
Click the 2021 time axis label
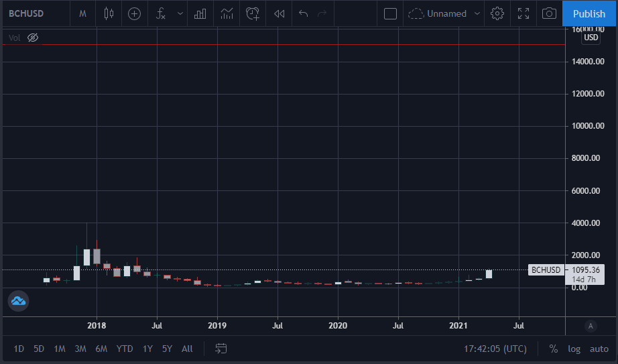(x=458, y=326)
